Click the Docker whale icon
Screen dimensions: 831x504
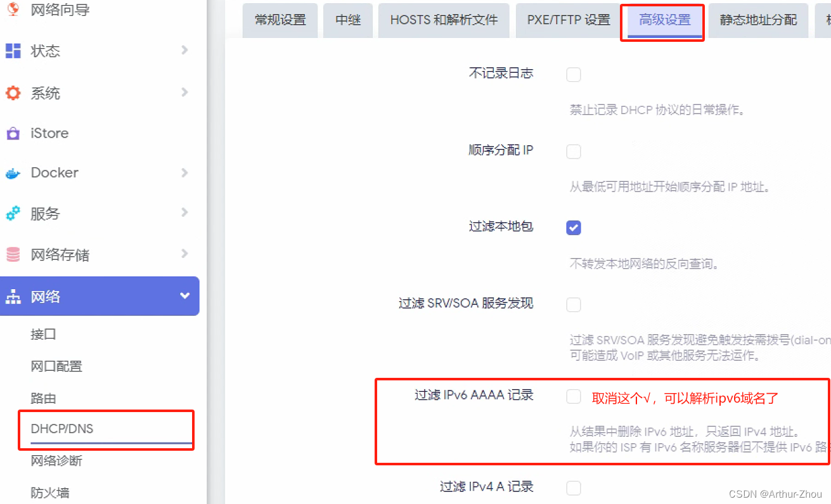pos(13,173)
